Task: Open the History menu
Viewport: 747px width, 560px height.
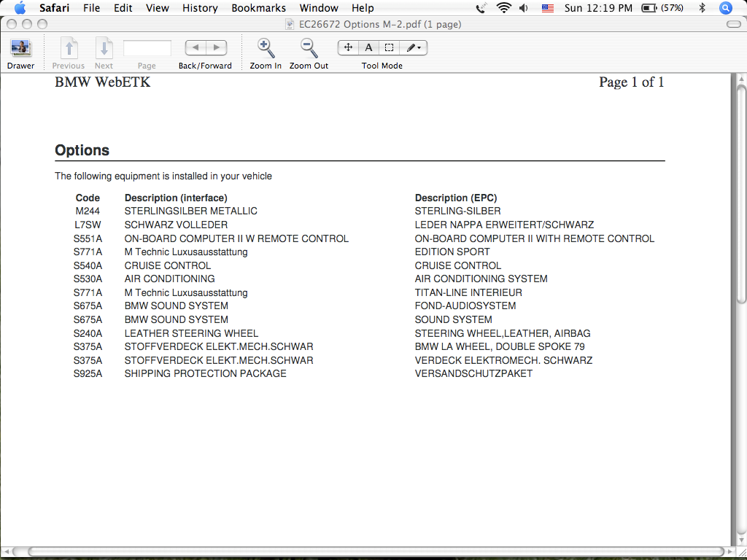Action: point(200,8)
